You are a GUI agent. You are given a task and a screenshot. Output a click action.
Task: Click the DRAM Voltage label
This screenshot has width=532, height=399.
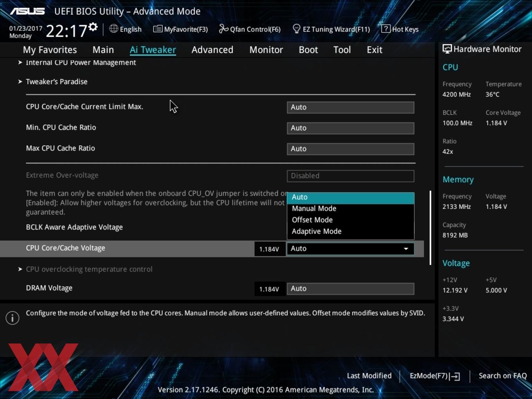(x=49, y=288)
